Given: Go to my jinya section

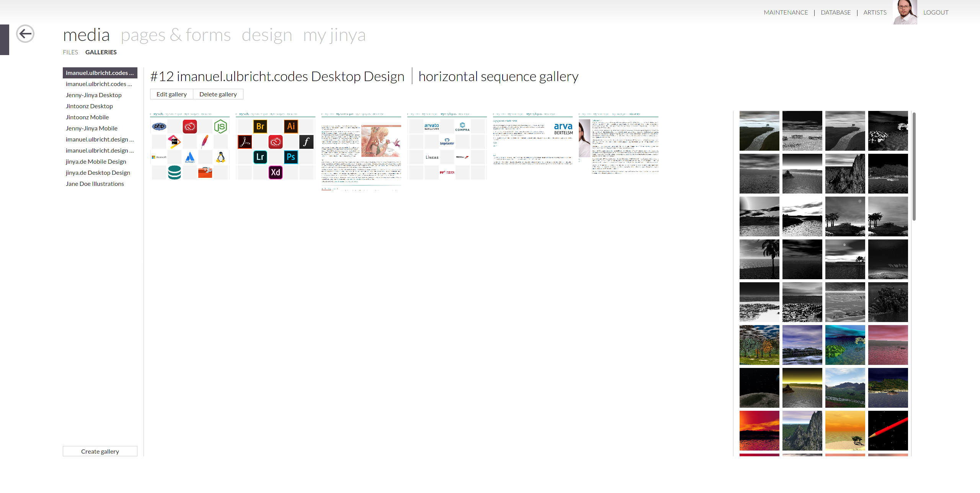Looking at the screenshot, I should [x=334, y=35].
